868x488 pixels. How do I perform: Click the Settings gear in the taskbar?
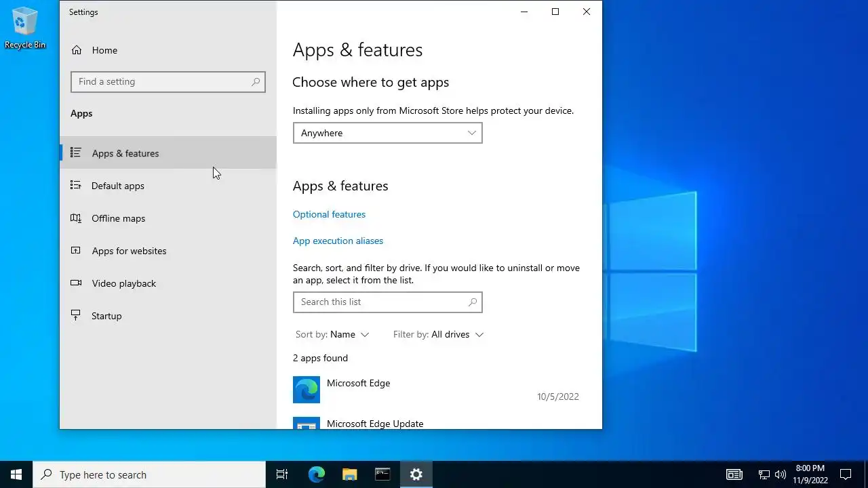click(x=416, y=474)
